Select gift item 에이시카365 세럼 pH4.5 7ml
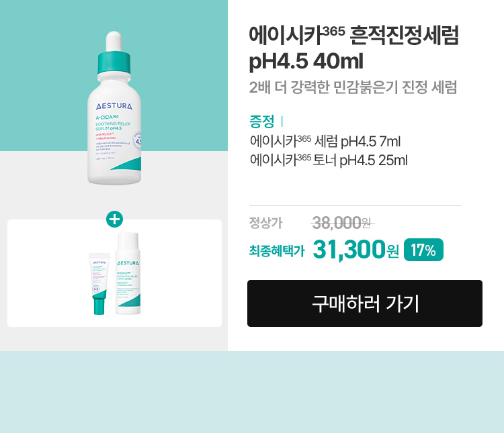Viewport: 504px width, 433px height. [x=325, y=142]
